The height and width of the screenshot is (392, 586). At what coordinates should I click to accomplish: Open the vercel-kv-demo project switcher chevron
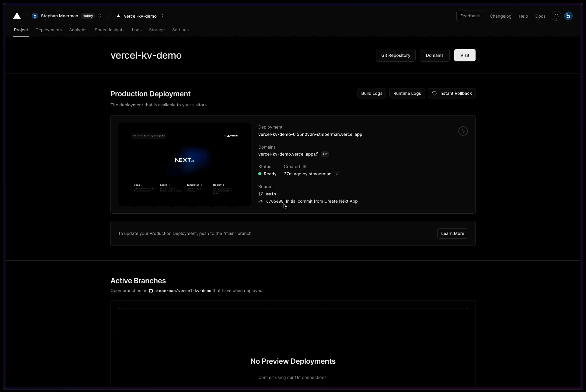(x=162, y=16)
